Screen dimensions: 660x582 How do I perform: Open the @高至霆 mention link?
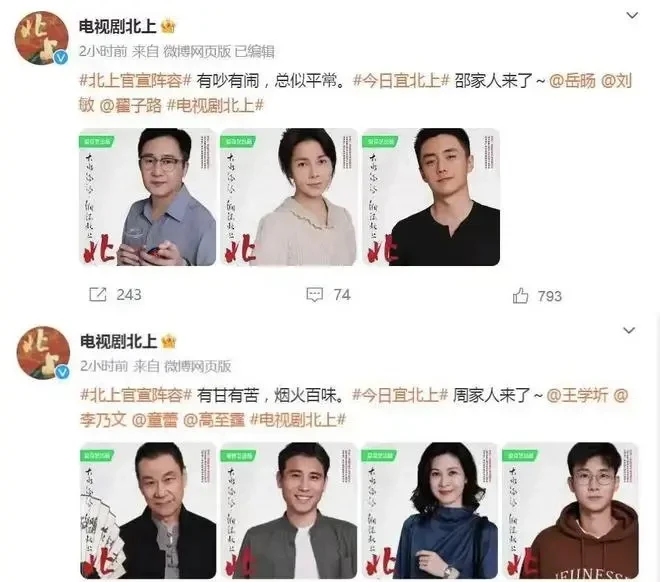click(214, 420)
